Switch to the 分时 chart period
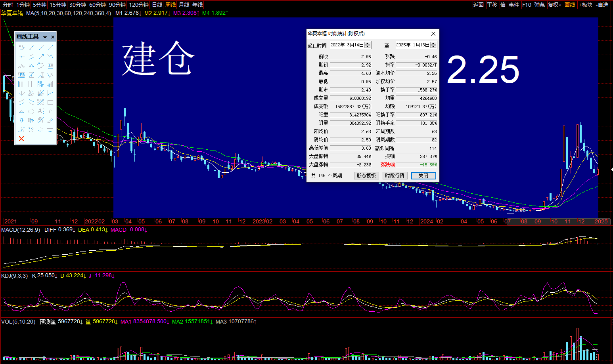This screenshot has width=613, height=364. click(x=8, y=5)
